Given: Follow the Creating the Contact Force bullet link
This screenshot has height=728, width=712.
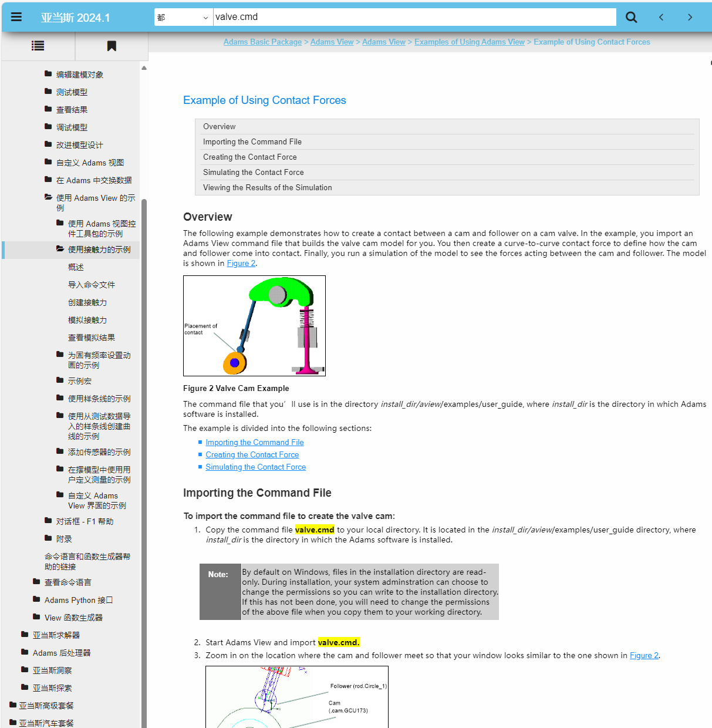Looking at the screenshot, I should [x=252, y=454].
